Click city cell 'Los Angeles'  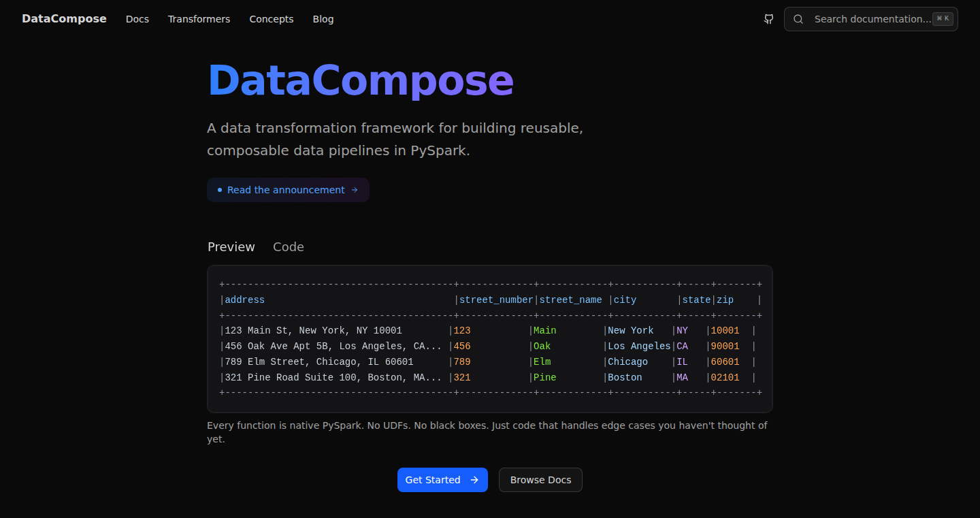pyautogui.click(x=639, y=346)
